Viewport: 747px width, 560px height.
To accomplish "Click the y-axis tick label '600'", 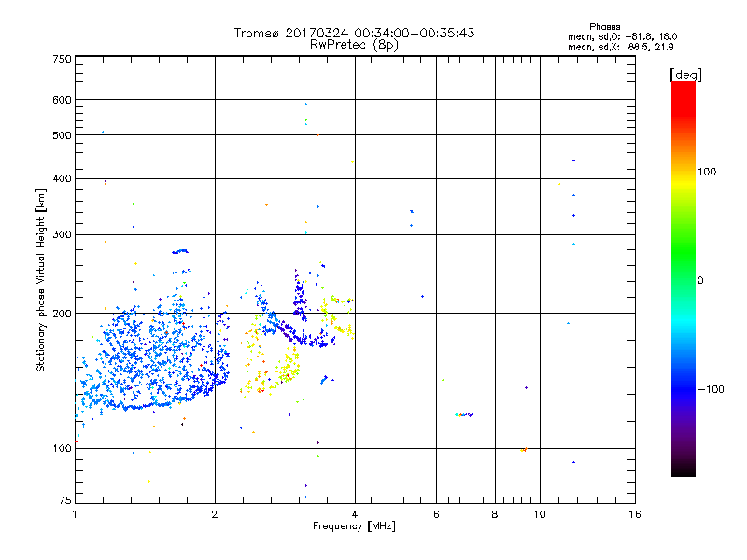I will pyautogui.click(x=62, y=100).
